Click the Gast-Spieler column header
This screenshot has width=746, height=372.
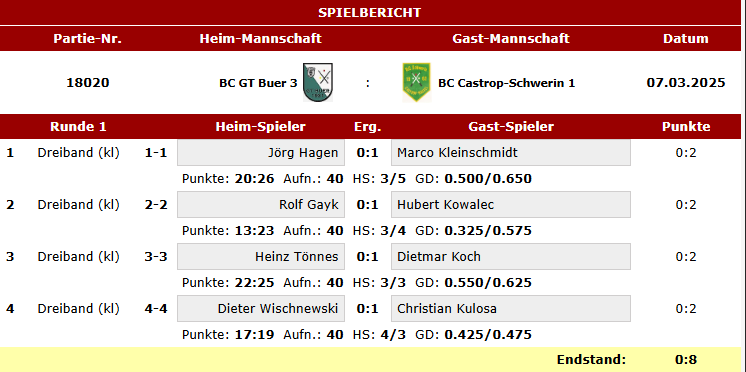[x=511, y=127]
